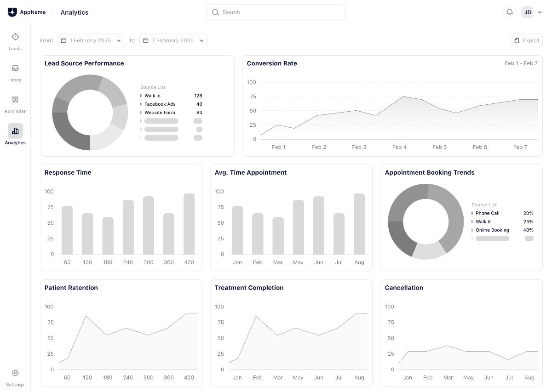Switch to the Analytics page header
Viewport: 552px width, 392px height.
coord(74,12)
